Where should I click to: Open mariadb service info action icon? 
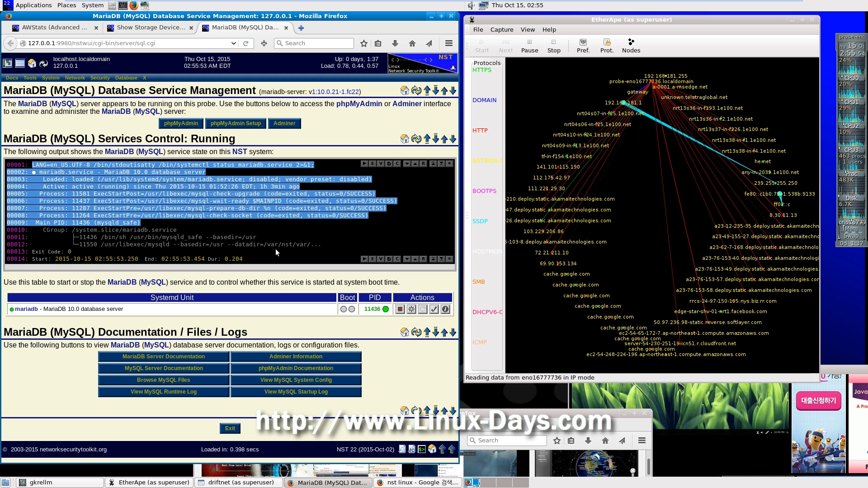point(445,309)
